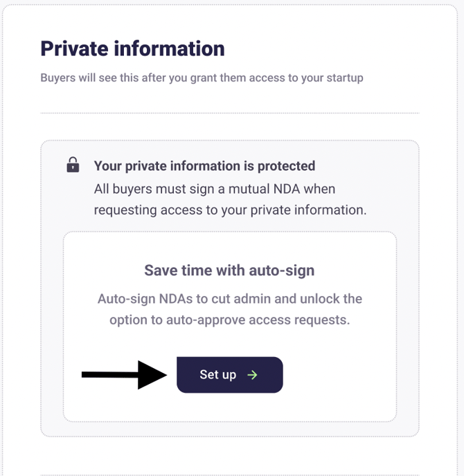Click the All buyers must sign text line
The height and width of the screenshot is (476, 464).
[215, 188]
